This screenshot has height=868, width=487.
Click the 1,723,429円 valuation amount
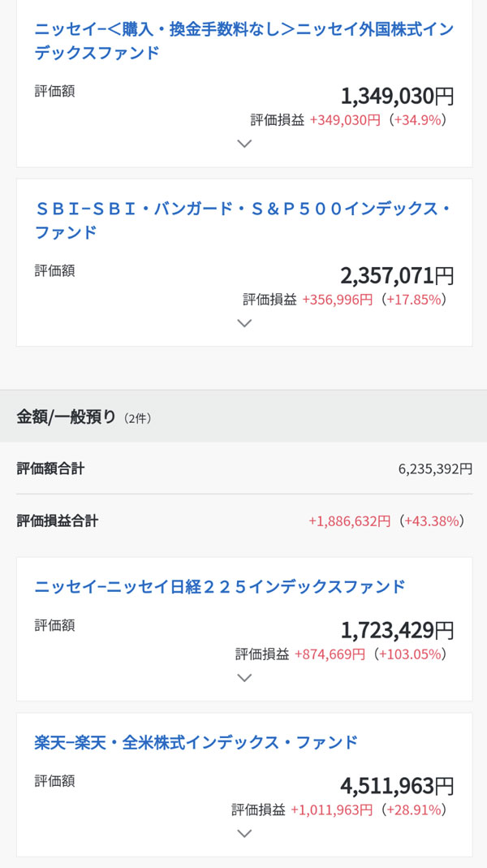click(x=397, y=630)
